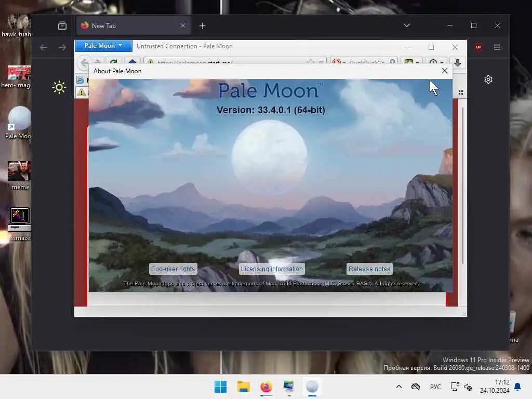
Task: Open notifications bell in taskbar
Action: (x=518, y=387)
